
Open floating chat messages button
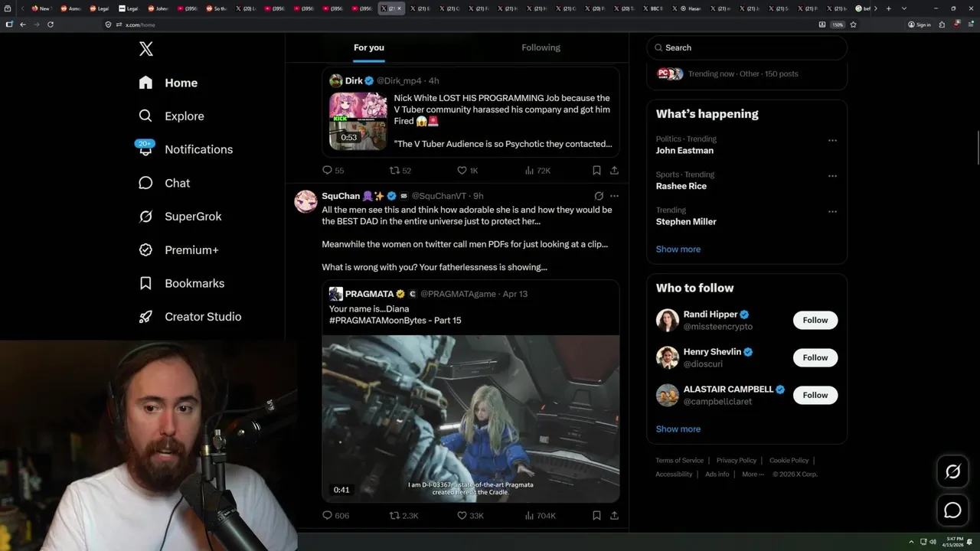(952, 510)
